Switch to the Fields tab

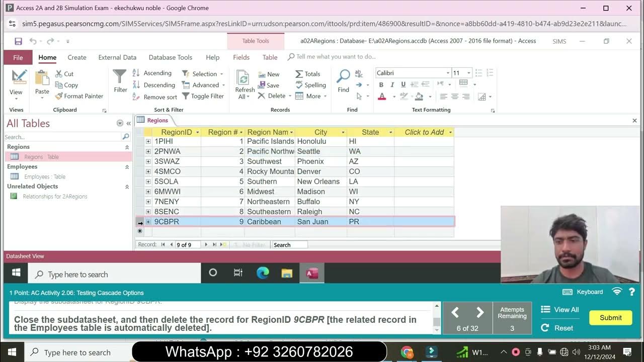[241, 57]
